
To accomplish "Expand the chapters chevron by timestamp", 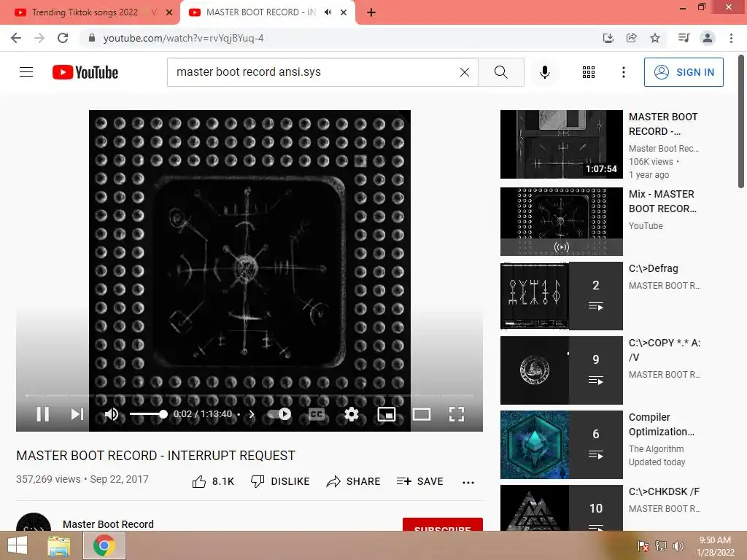I will pyautogui.click(x=252, y=414).
